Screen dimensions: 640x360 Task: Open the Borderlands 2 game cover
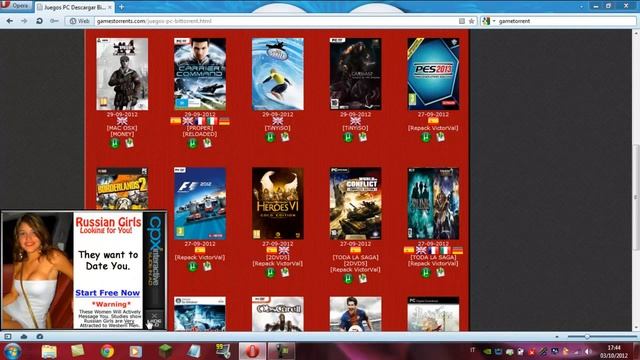pos(122,189)
